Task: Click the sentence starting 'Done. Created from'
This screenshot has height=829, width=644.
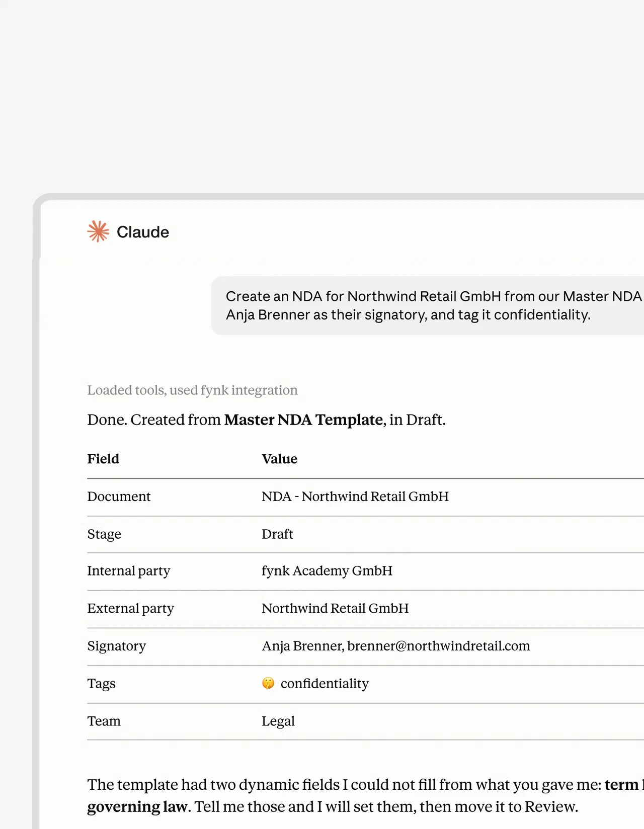Action: [x=267, y=420]
